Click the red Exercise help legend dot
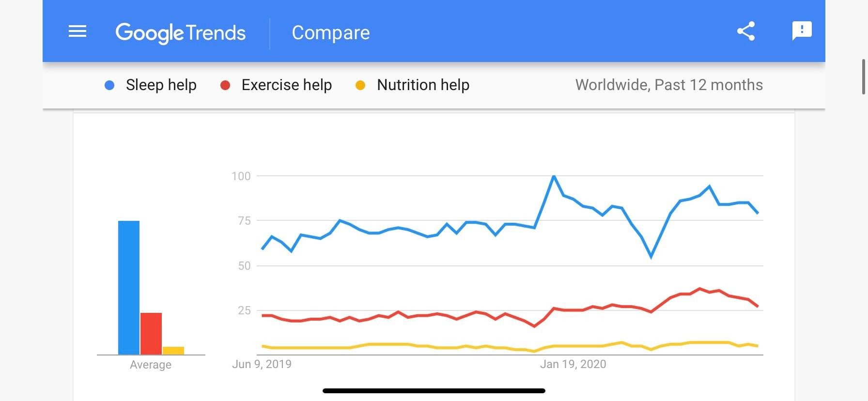The width and height of the screenshot is (868, 401). (x=225, y=85)
